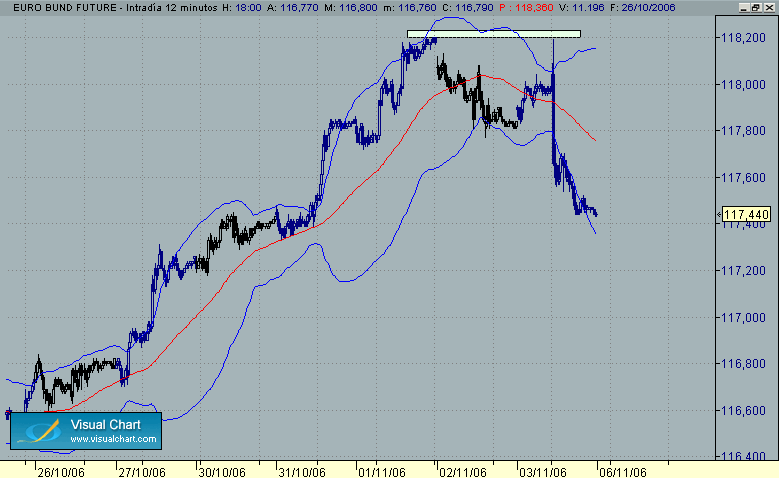The height and width of the screenshot is (478, 779).
Task: Click the low value 'm: 116,760'
Action: click(410, 7)
